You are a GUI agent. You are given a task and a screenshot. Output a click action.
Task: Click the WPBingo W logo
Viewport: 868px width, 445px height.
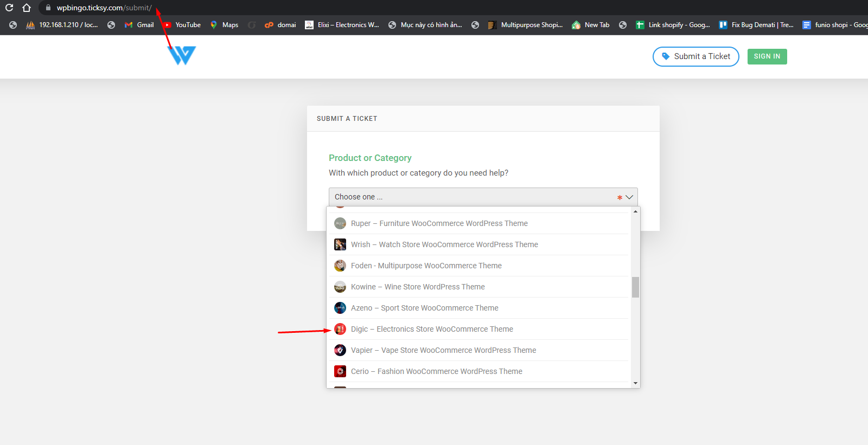[182, 55]
